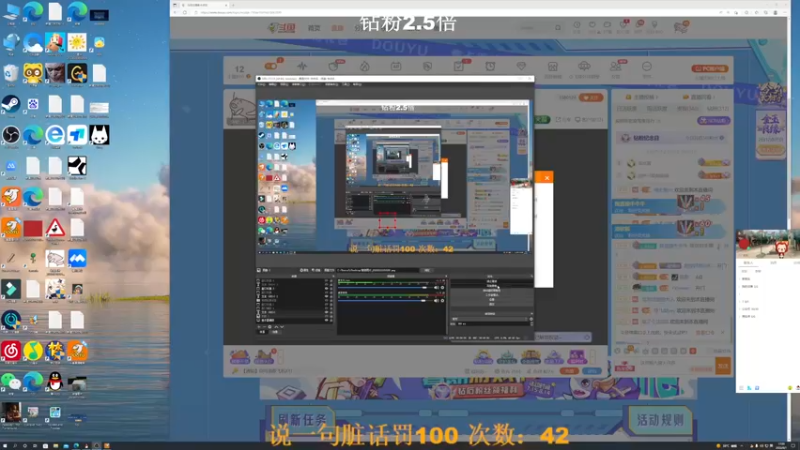800x450 pixels.
Task: Open the Baidu paw print desktop icon
Action: point(33,105)
